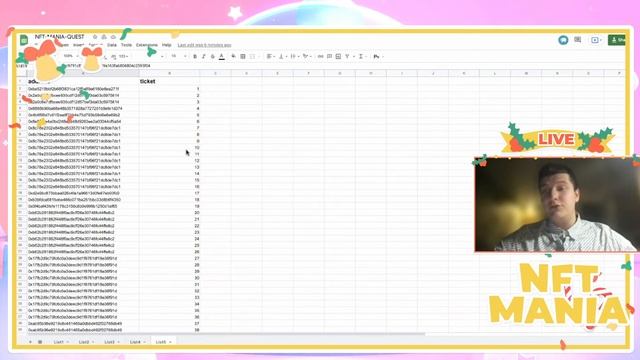640x360 pixels.
Task: Click the collaborator avatar icon
Action: click(563, 40)
